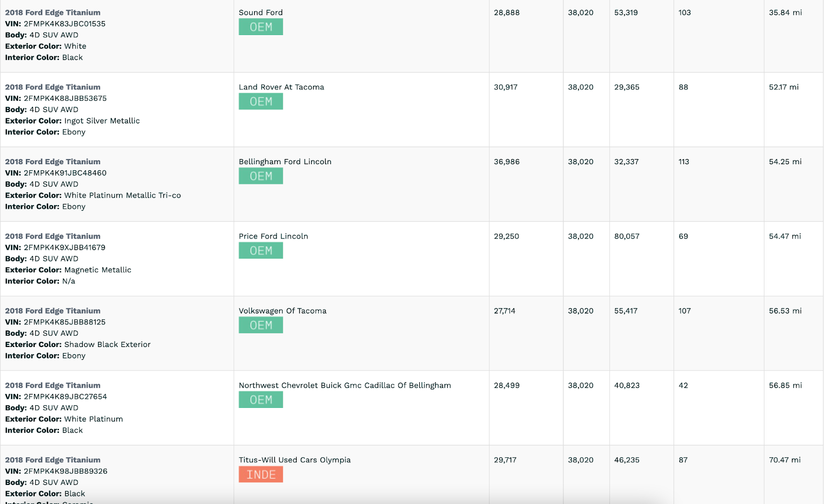
Task: Open the Sound Ford dealer name
Action: [x=261, y=12]
